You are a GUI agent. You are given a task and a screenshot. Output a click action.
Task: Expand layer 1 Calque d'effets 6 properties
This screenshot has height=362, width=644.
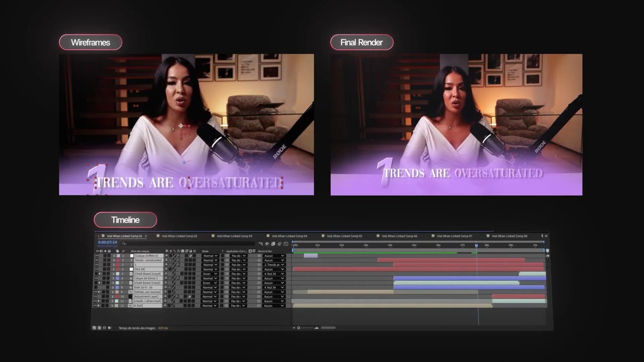click(114, 255)
